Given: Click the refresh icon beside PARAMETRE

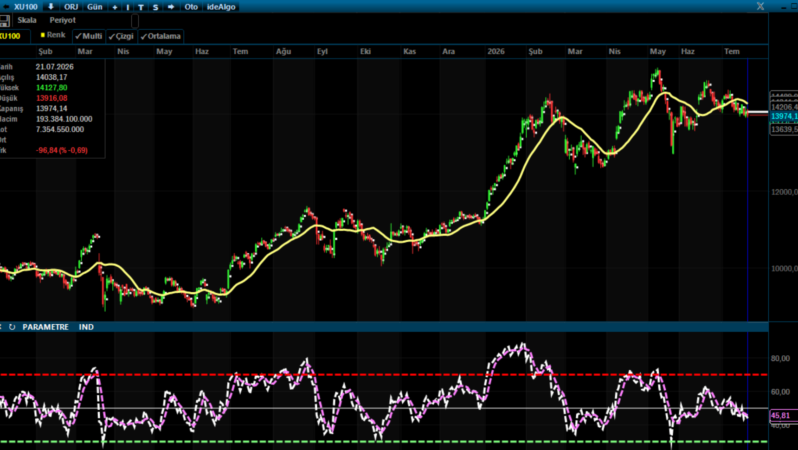Looking at the screenshot, I should pos(12,327).
